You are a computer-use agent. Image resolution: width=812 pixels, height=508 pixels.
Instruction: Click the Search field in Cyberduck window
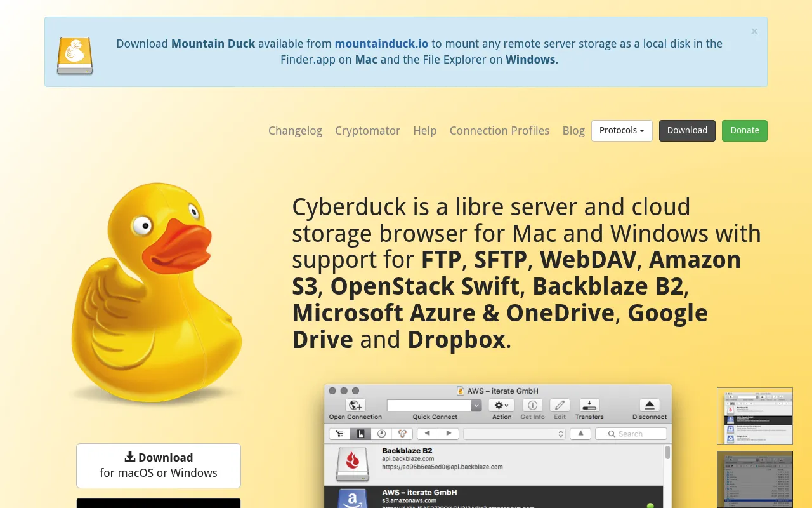pos(631,434)
